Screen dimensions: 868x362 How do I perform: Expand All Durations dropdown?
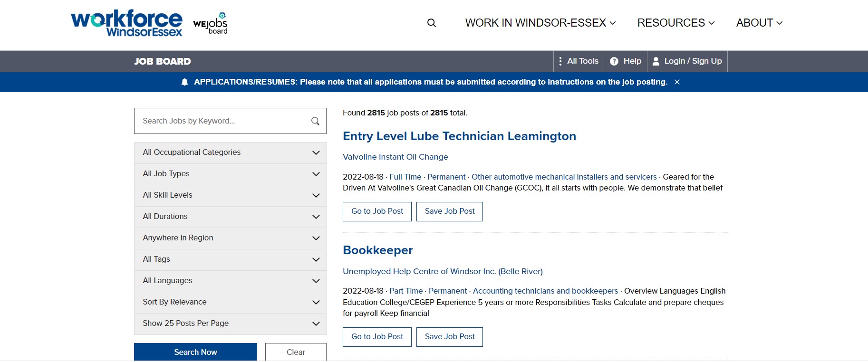click(x=230, y=217)
